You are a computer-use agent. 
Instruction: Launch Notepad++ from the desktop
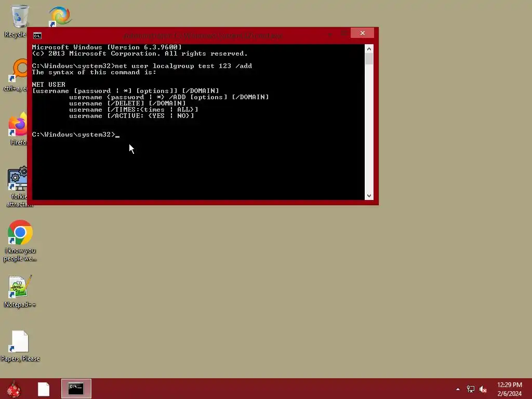20,291
